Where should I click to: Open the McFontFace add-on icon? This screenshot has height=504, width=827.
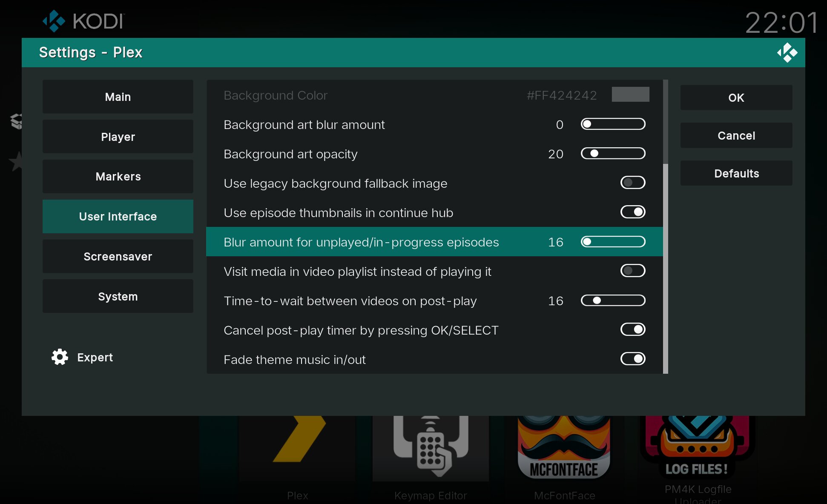coord(564,447)
